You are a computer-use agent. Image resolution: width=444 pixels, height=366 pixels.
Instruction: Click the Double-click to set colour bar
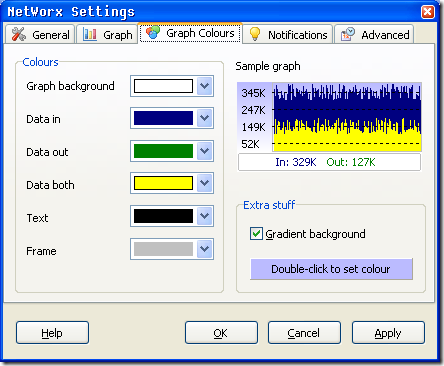click(331, 269)
